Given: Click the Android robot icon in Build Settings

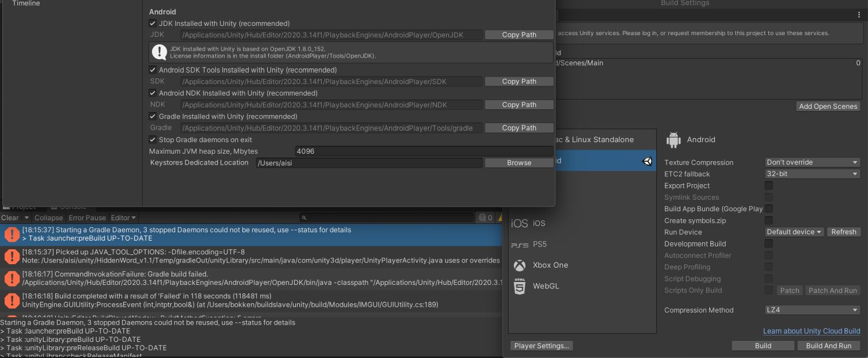Looking at the screenshot, I should [x=673, y=139].
